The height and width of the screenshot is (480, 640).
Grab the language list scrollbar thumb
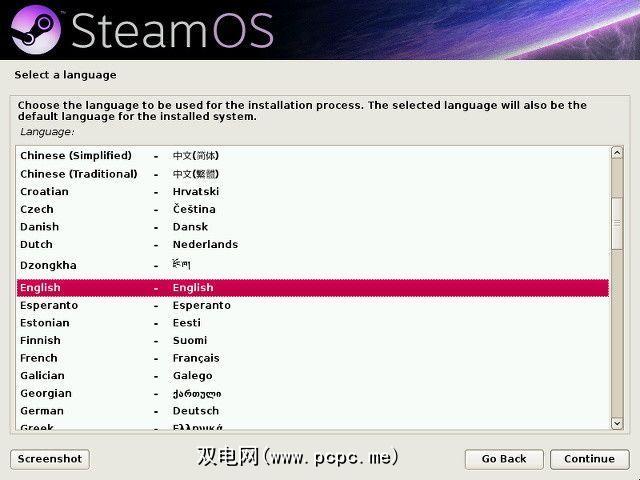617,223
